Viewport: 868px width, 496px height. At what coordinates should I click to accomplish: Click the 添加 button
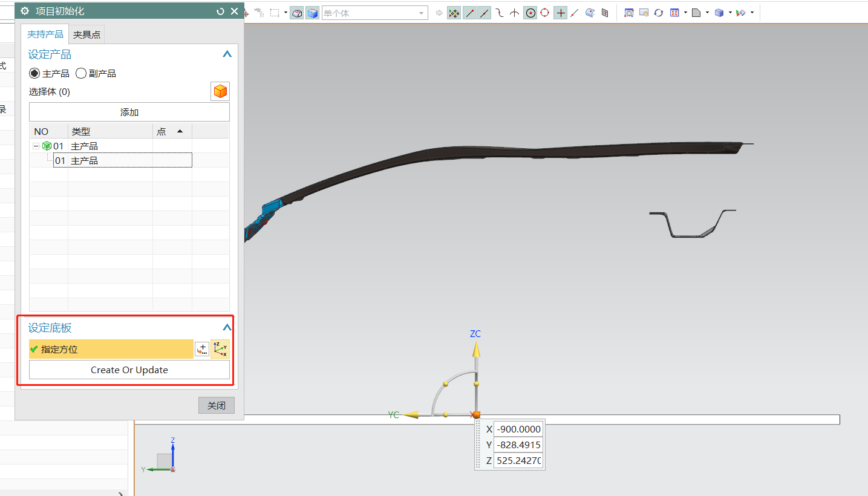click(x=129, y=113)
